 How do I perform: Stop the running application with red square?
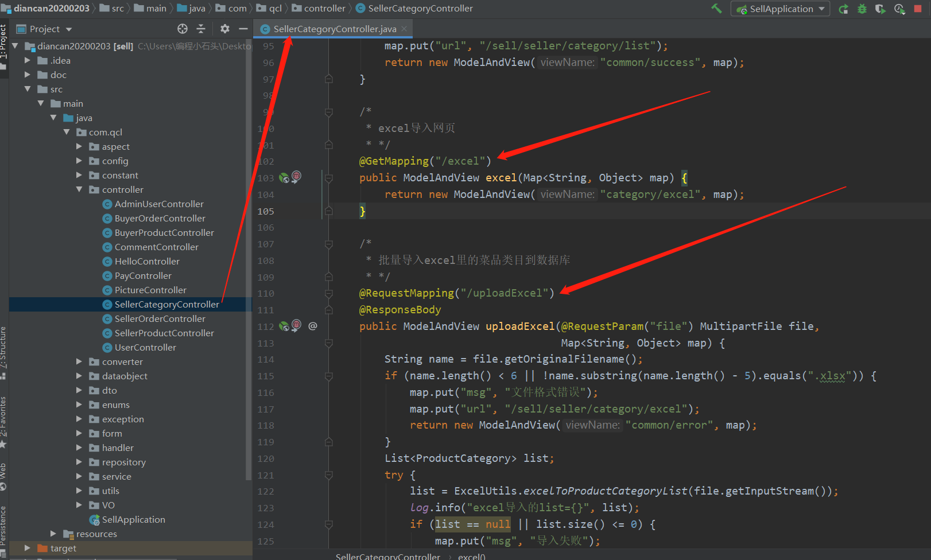[918, 9]
